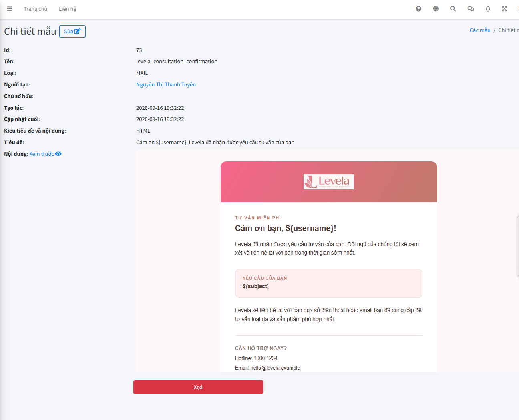Open creator Nguyễn Thị Thanh Tuyền link
The height and width of the screenshot is (420, 519).
(166, 84)
